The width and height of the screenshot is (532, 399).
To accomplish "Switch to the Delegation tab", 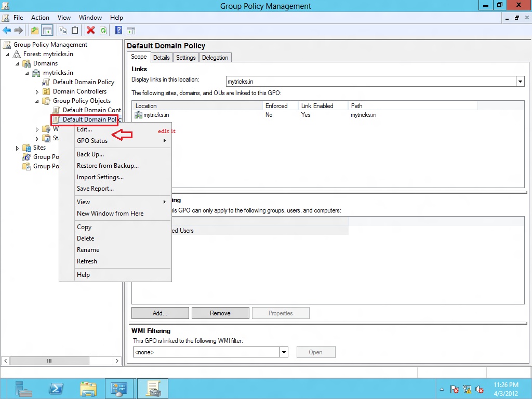I will [215, 58].
